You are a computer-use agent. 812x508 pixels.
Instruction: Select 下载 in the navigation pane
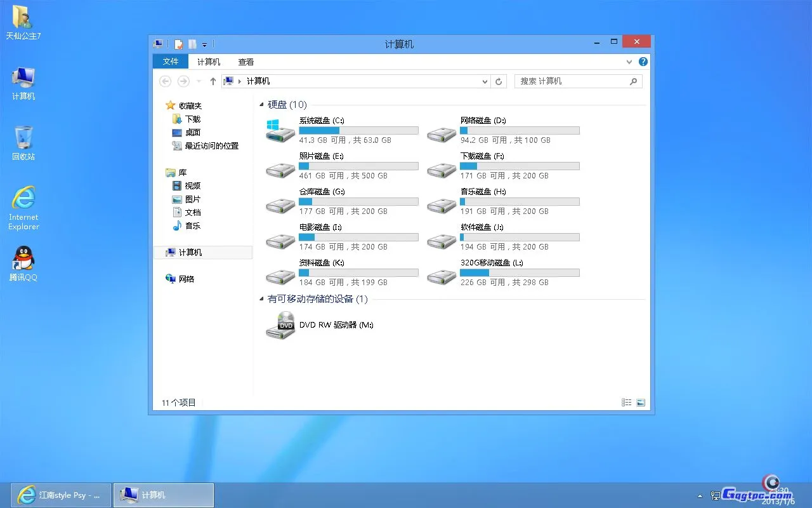(x=192, y=119)
